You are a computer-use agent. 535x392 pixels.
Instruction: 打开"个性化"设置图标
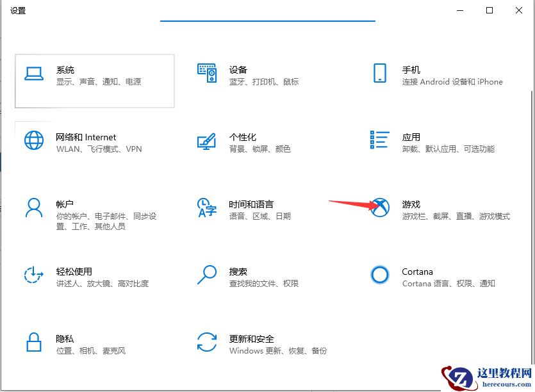tap(206, 142)
